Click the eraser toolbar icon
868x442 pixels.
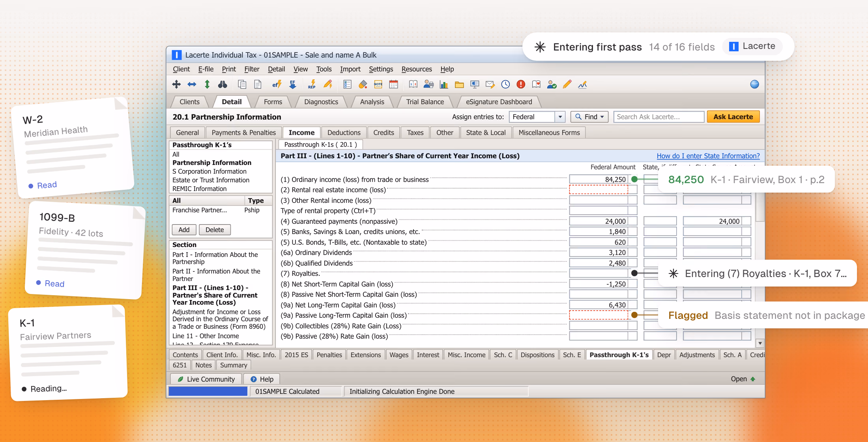[363, 84]
